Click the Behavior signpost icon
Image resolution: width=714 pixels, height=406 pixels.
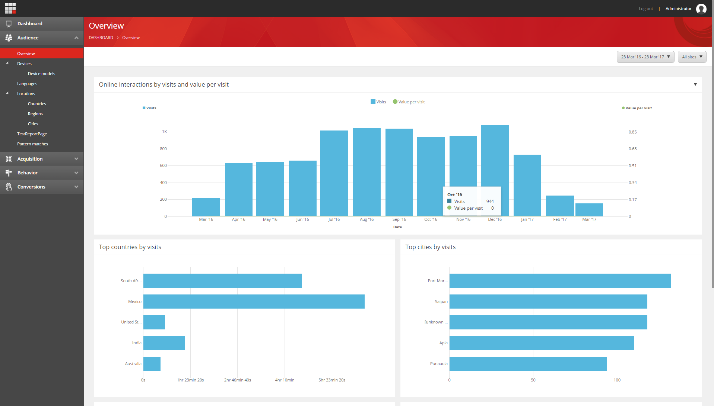pos(9,173)
